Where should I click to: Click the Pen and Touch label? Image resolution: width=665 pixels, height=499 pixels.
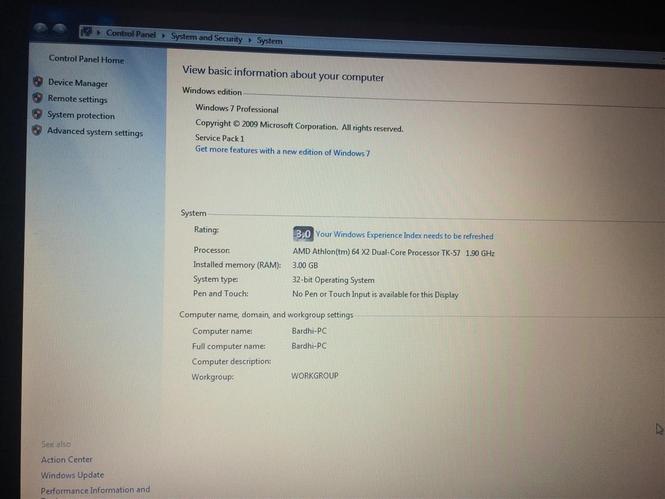(221, 293)
